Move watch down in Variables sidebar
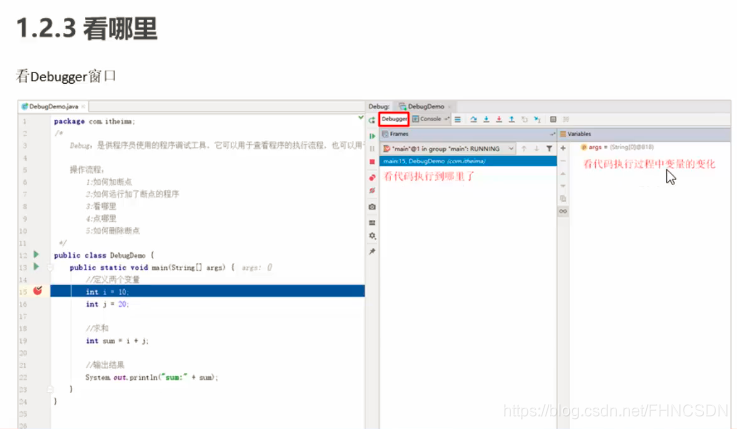 (563, 186)
